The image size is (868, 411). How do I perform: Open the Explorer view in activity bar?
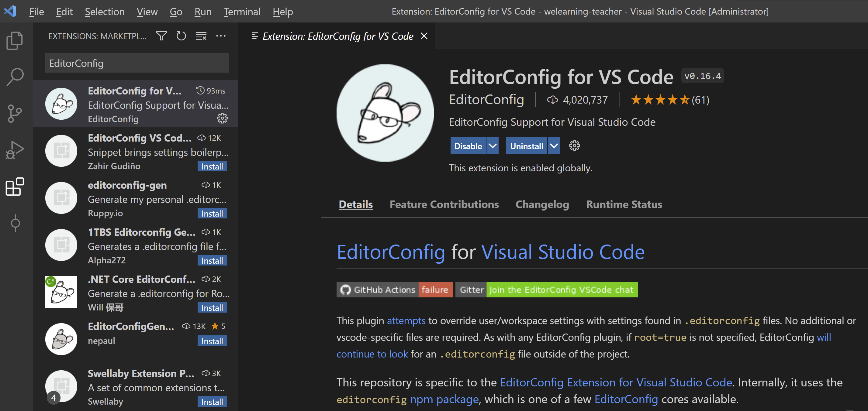15,40
